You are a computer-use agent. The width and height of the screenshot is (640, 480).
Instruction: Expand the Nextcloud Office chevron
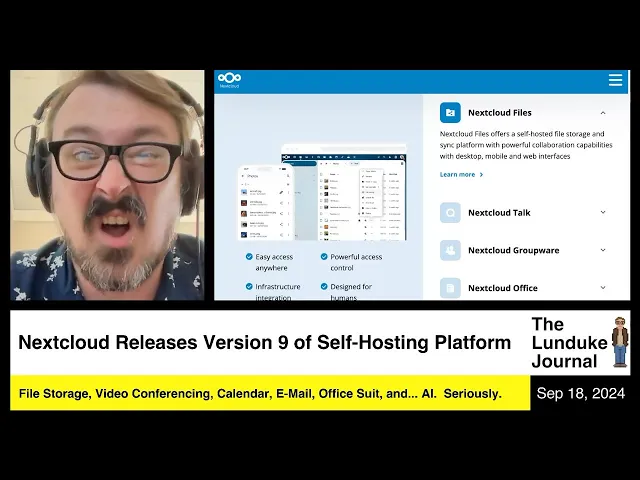(x=603, y=287)
